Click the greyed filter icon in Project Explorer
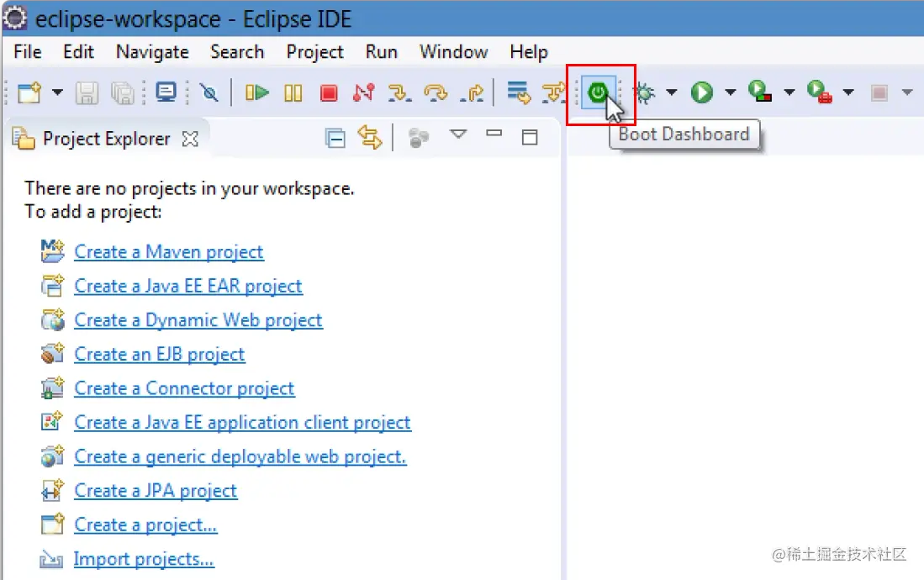 click(x=419, y=138)
